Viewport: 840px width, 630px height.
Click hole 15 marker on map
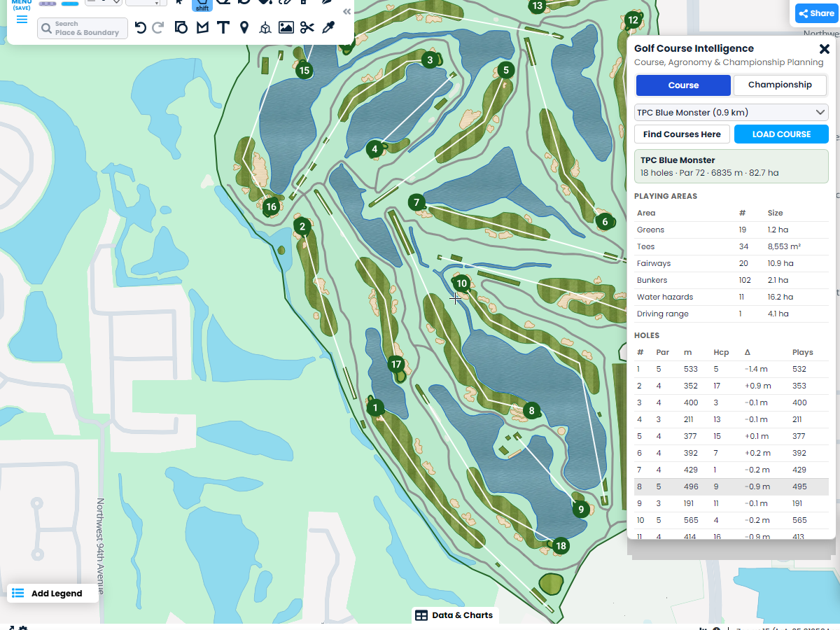click(x=304, y=70)
